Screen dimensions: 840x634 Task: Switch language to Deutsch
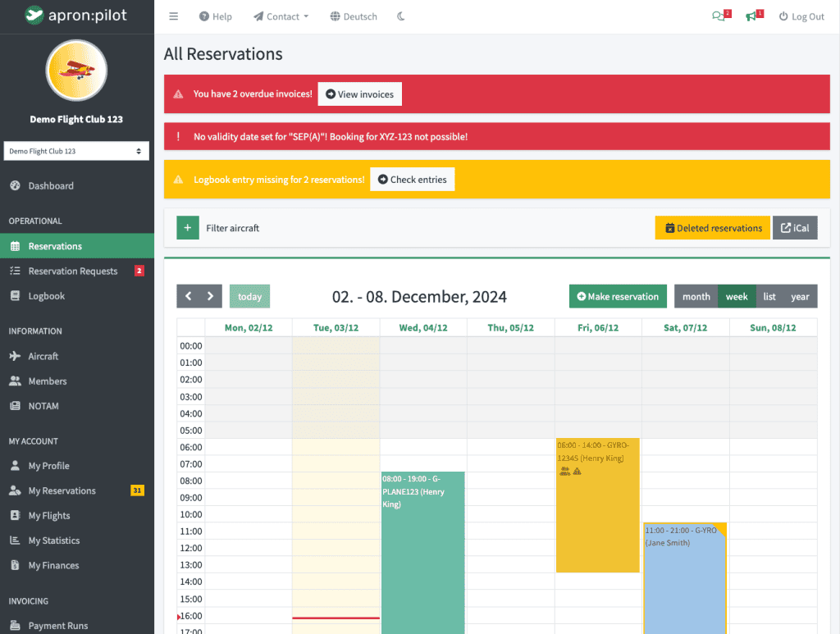coord(354,16)
